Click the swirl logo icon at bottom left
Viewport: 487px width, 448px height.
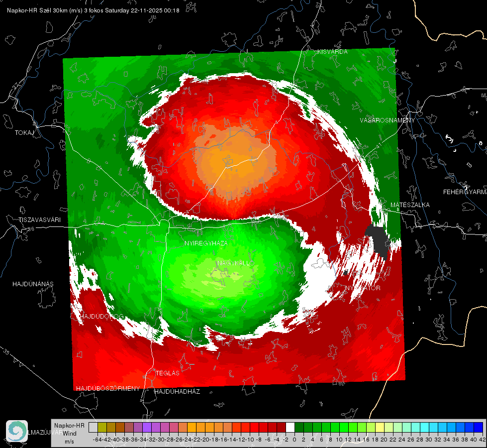click(x=17, y=431)
